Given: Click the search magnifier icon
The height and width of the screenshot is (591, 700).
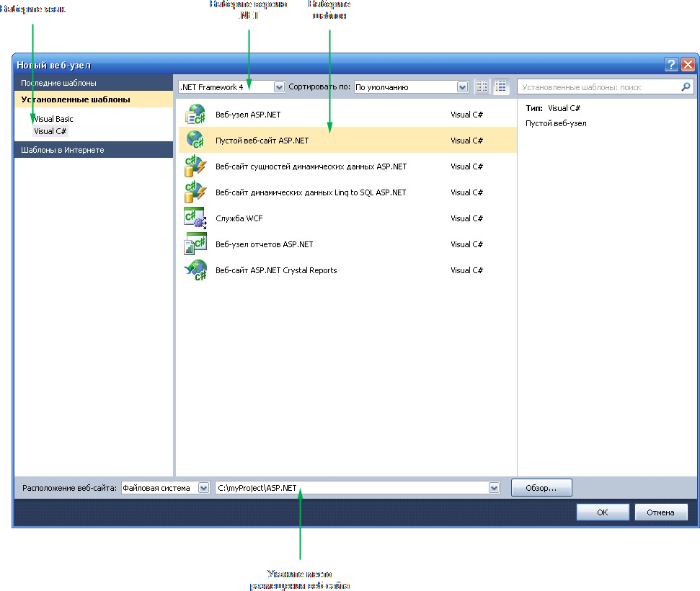Looking at the screenshot, I should [686, 86].
